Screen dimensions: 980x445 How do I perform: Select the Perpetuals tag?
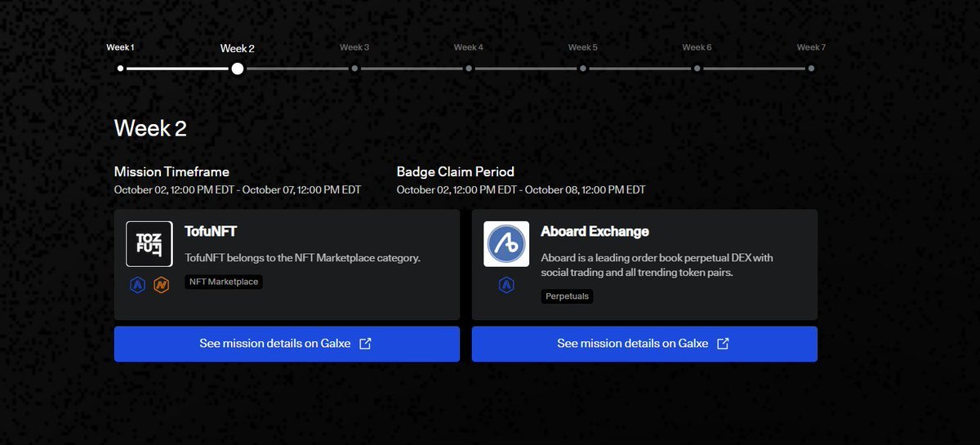click(x=567, y=296)
